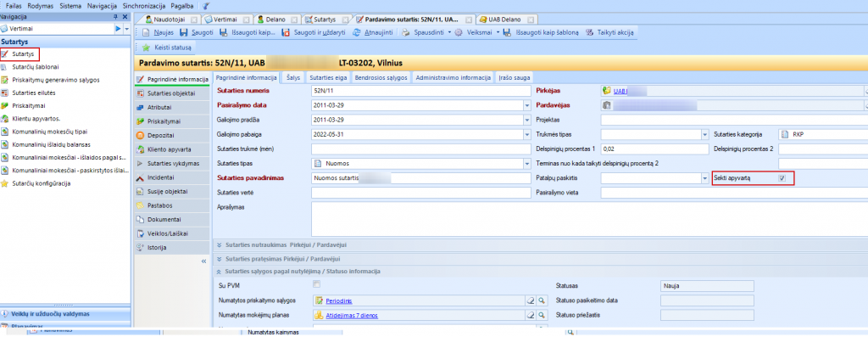The image size is (868, 337).
Task: Open the Veiksmai dropdown arrow
Action: [x=498, y=33]
